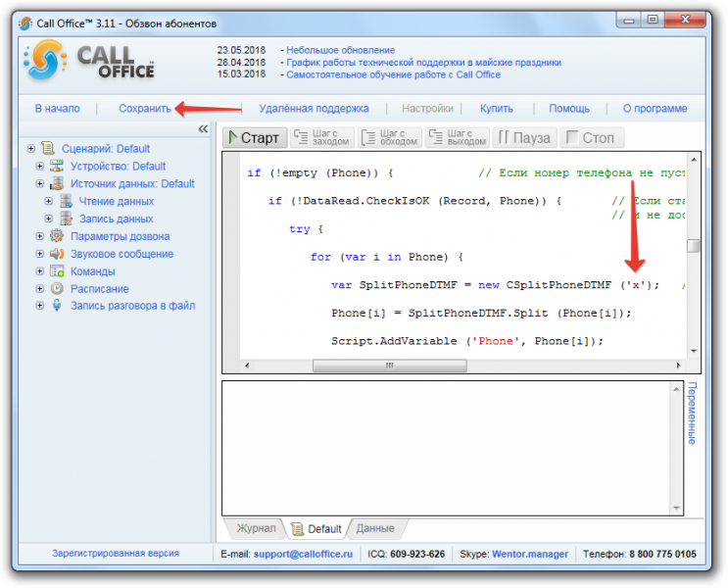Image resolution: width=728 pixels, height=588 pixels.
Task: Click the Команды icon
Action: click(57, 270)
